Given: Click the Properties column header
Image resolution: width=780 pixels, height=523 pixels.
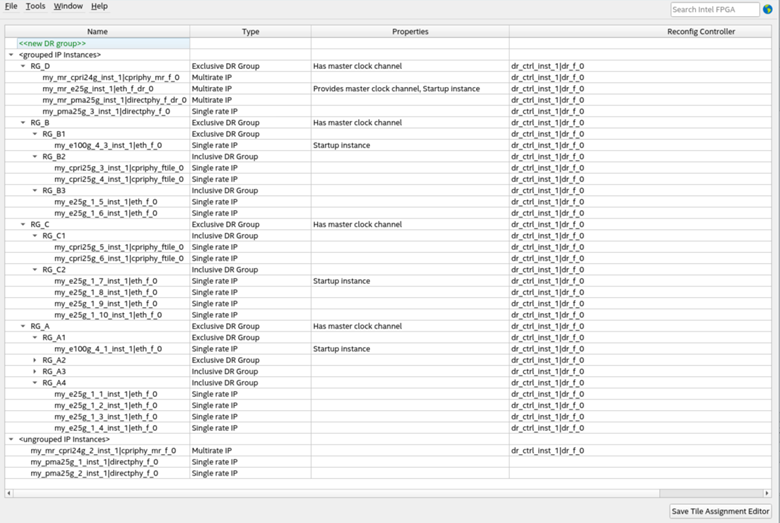Looking at the screenshot, I should (410, 31).
